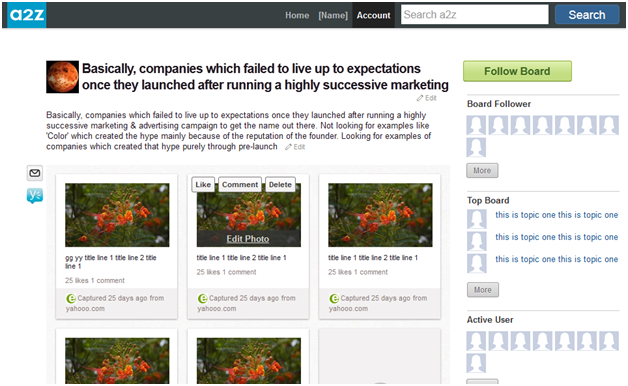The image size is (628, 386).
Task: Open the [Name] menu item
Action: (333, 15)
